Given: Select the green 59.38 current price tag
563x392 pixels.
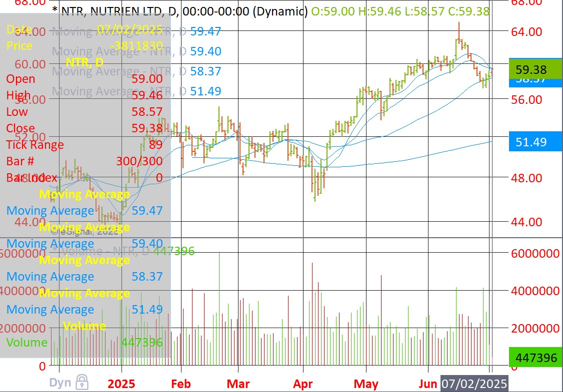Looking at the screenshot, I should (x=535, y=69).
